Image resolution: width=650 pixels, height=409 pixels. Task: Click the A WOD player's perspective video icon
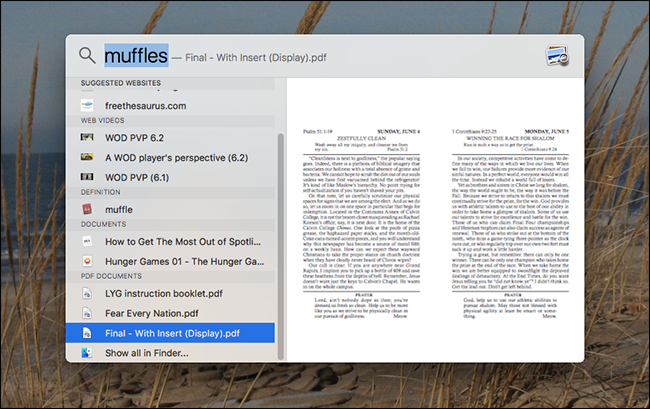[x=87, y=157]
